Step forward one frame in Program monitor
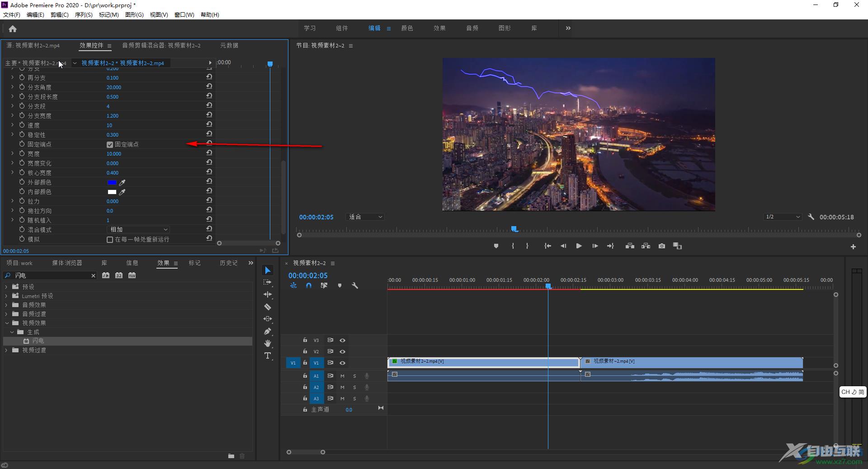Screen dimensions: 868x469 pos(595,246)
